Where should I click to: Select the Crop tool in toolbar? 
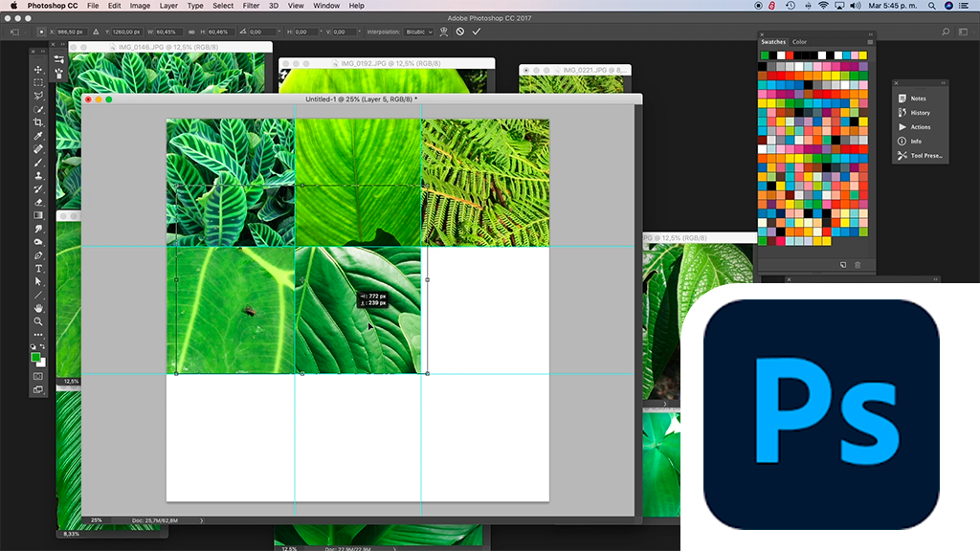point(38,122)
